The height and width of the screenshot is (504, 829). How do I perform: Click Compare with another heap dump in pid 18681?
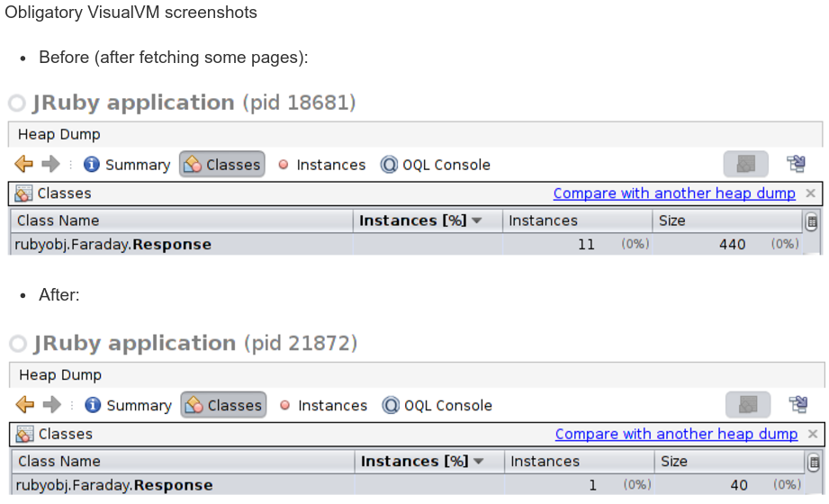click(674, 193)
